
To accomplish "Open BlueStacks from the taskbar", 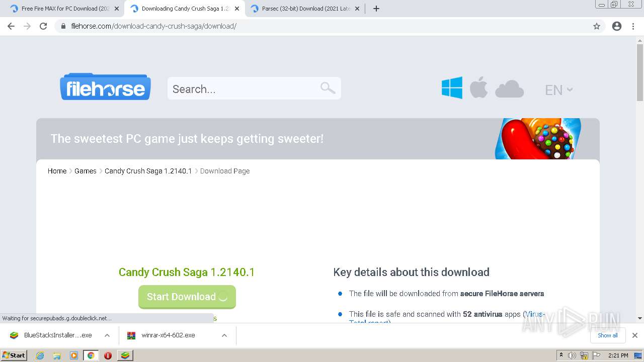I will pos(125,355).
